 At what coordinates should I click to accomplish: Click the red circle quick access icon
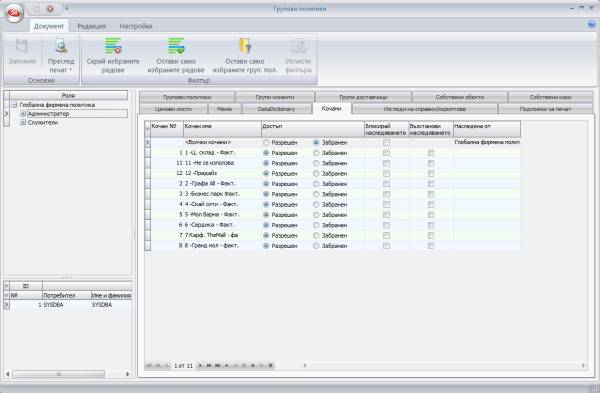(x=50, y=8)
